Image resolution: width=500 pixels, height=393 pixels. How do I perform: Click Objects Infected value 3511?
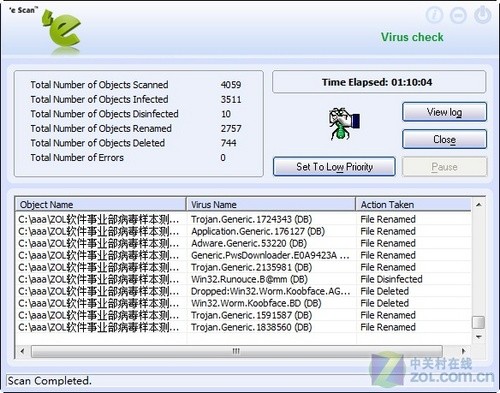[x=231, y=99]
